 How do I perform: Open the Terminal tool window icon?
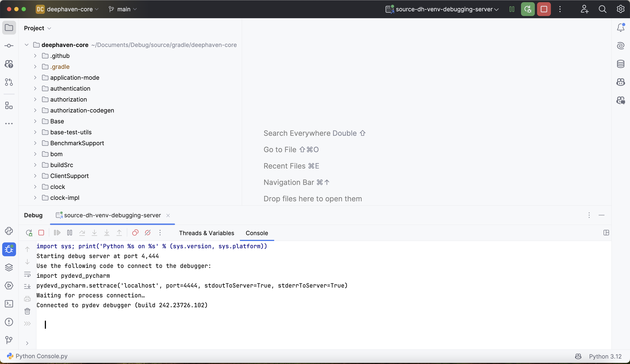9,304
